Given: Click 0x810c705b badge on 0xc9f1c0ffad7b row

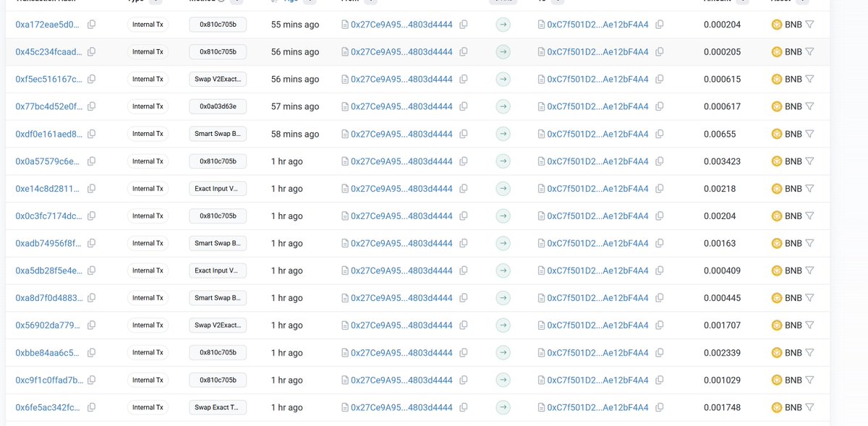Looking at the screenshot, I should (x=218, y=380).
